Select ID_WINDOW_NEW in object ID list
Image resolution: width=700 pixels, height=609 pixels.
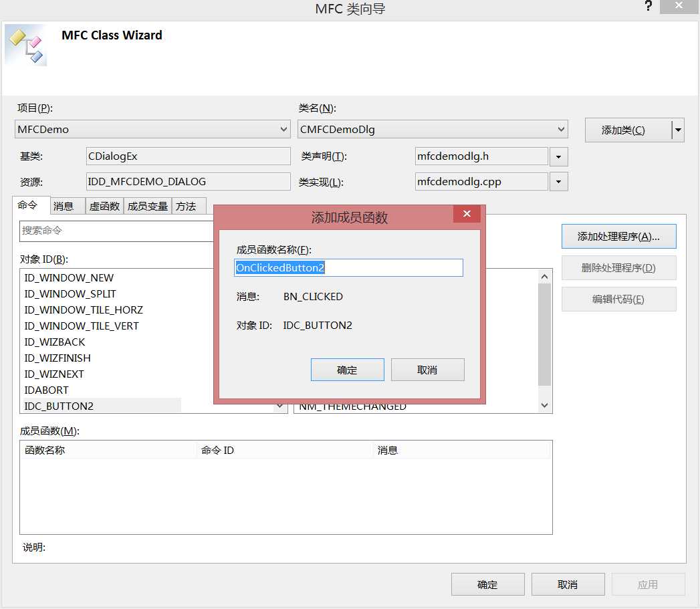[x=69, y=277]
